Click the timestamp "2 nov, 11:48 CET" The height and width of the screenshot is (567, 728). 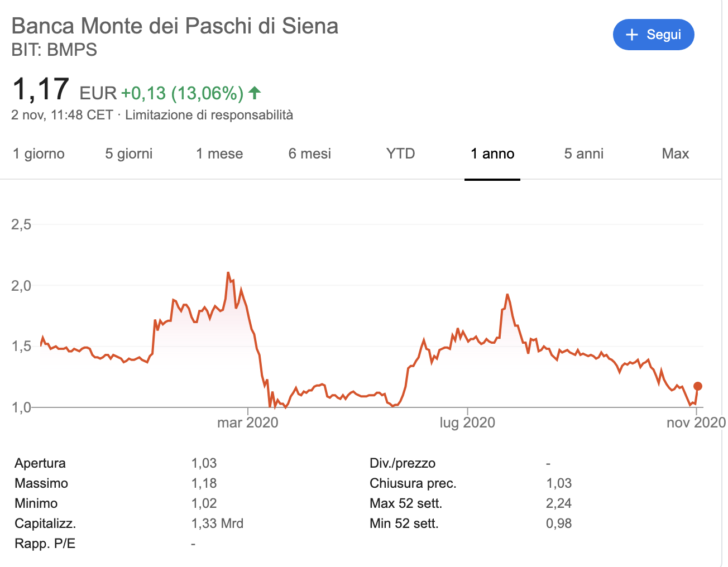coord(61,116)
